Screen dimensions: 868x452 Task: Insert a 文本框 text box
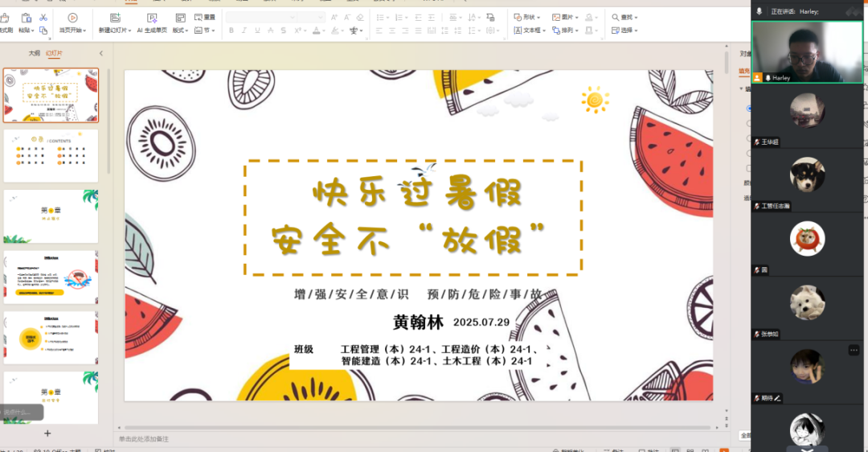click(x=530, y=31)
